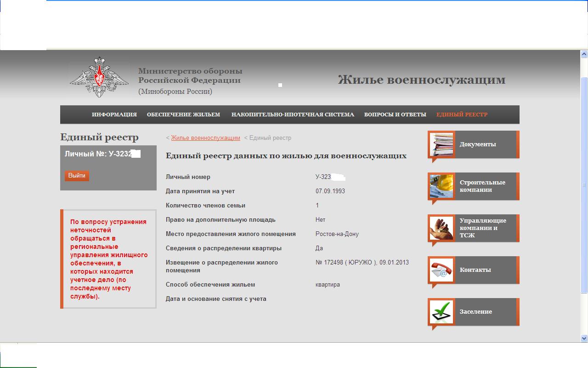Open the Документы stacked papers icon
Image resolution: width=588 pixels, height=368 pixels.
tap(441, 144)
